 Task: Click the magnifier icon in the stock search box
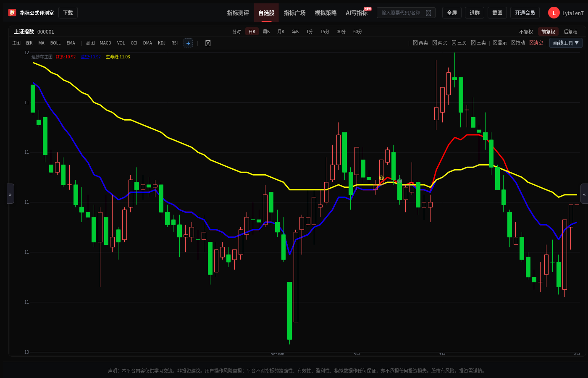(x=428, y=13)
